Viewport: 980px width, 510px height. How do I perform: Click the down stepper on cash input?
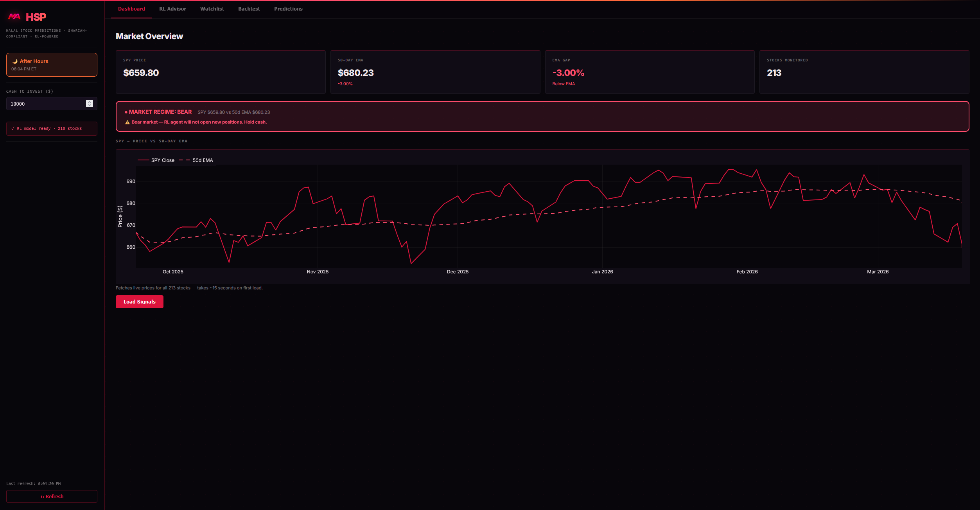[x=89, y=106]
